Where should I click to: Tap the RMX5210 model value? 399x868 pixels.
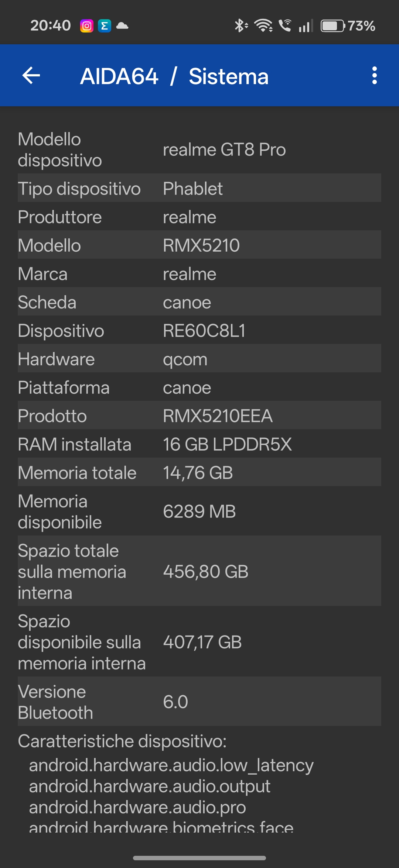coord(201,245)
